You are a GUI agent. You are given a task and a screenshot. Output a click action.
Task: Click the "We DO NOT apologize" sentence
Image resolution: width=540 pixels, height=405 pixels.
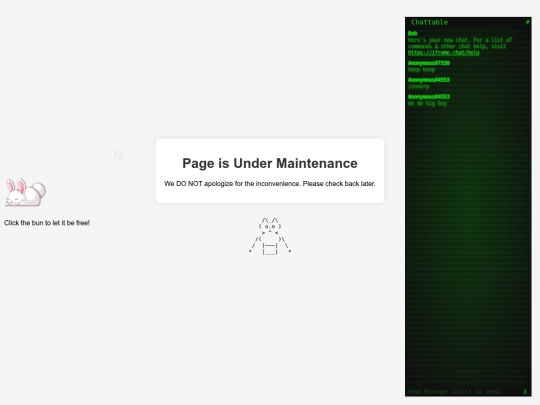click(270, 184)
